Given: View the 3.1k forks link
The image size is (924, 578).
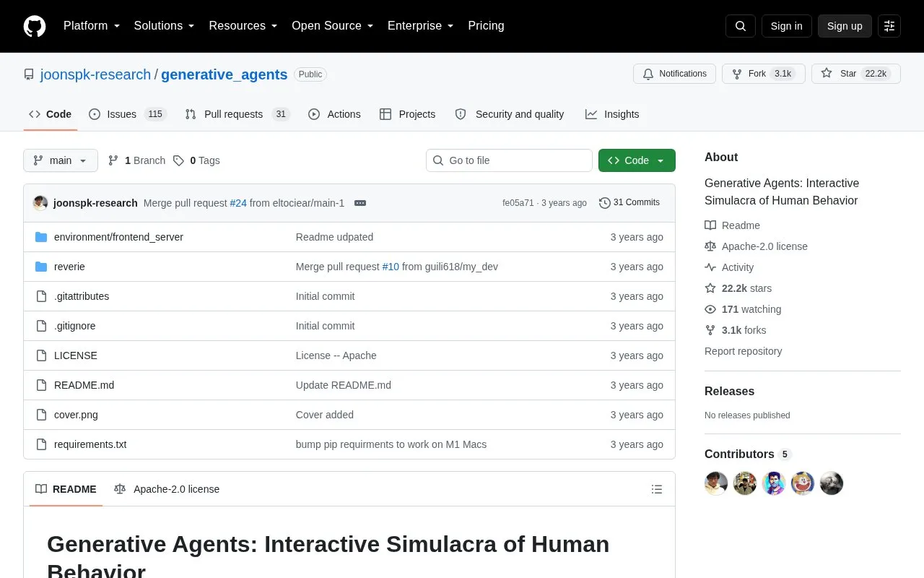Looking at the screenshot, I should 736,330.
